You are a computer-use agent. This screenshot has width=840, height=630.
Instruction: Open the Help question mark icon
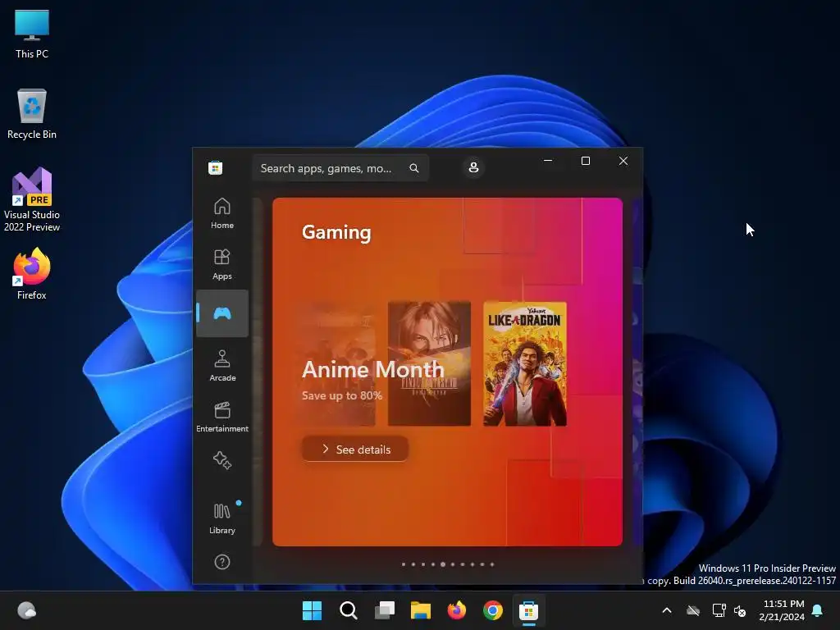coord(222,562)
